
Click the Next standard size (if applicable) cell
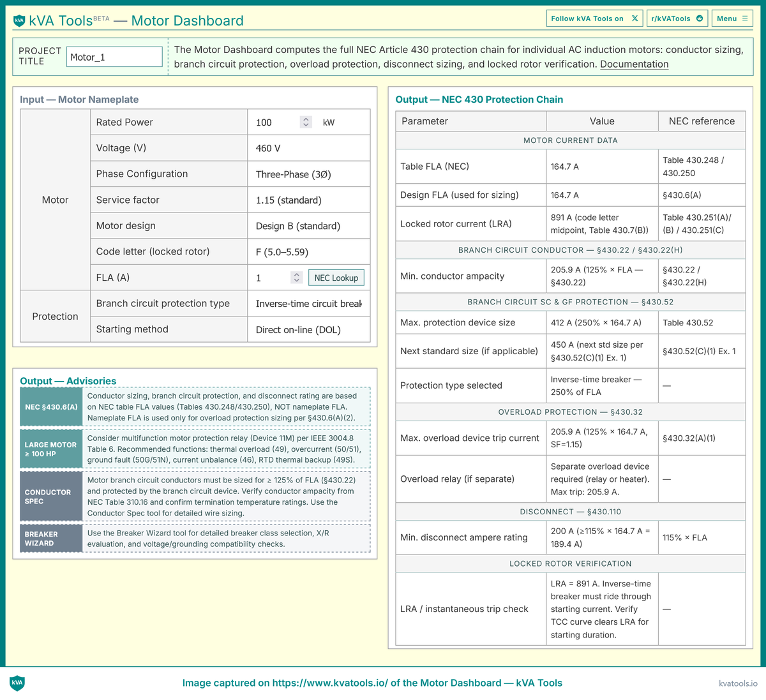click(471, 351)
